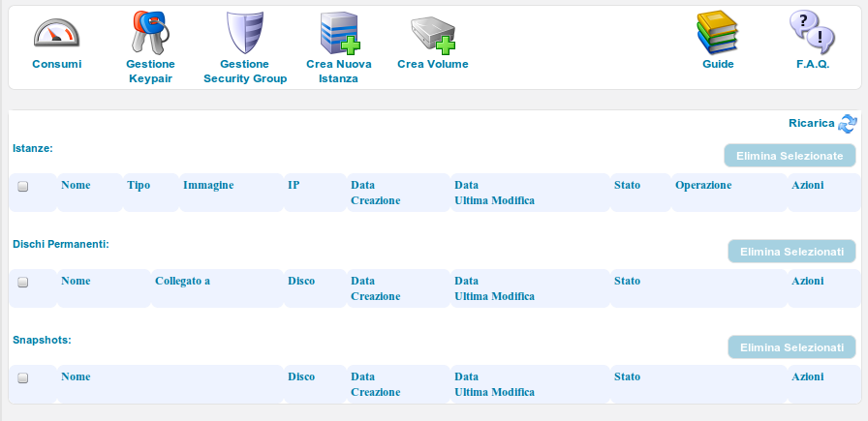Open the Guide link text

pyautogui.click(x=718, y=64)
